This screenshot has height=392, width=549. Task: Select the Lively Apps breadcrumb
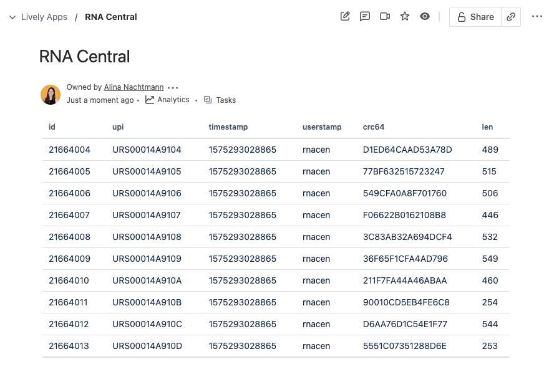pyautogui.click(x=44, y=17)
